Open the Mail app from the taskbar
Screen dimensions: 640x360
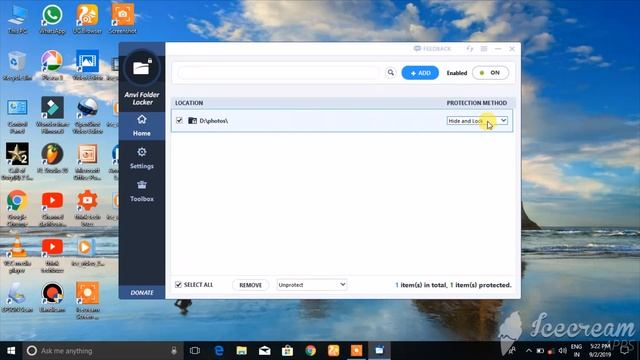pyautogui.click(x=264, y=351)
